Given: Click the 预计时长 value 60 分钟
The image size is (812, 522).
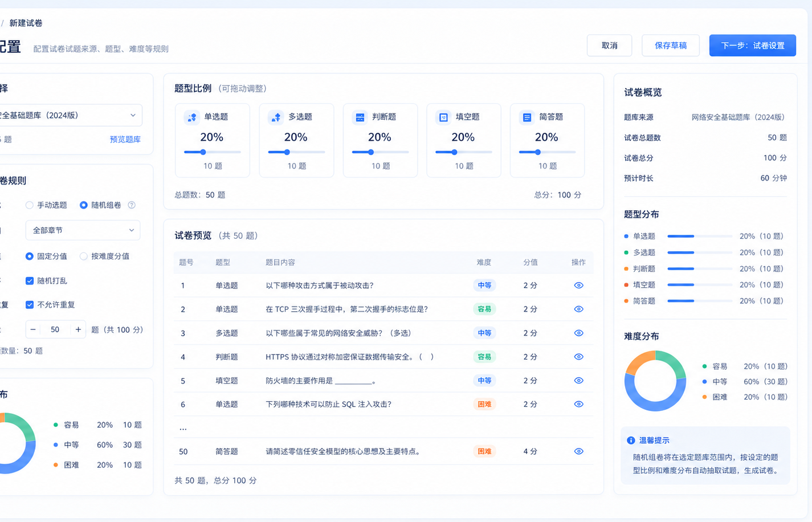Looking at the screenshot, I should [x=773, y=178].
